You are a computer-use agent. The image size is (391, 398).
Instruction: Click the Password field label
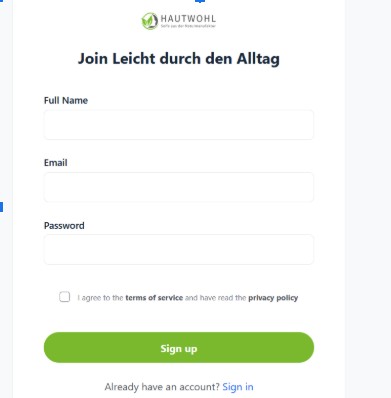[x=64, y=226]
